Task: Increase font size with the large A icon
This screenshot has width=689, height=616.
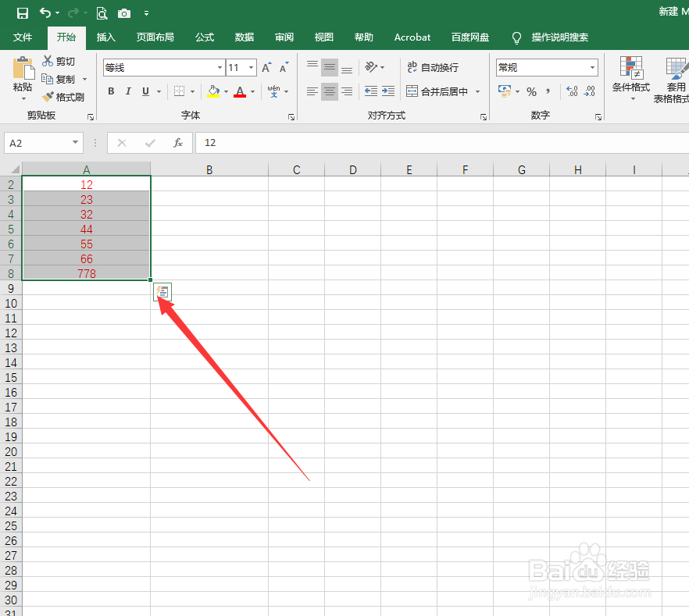Action: (266, 67)
